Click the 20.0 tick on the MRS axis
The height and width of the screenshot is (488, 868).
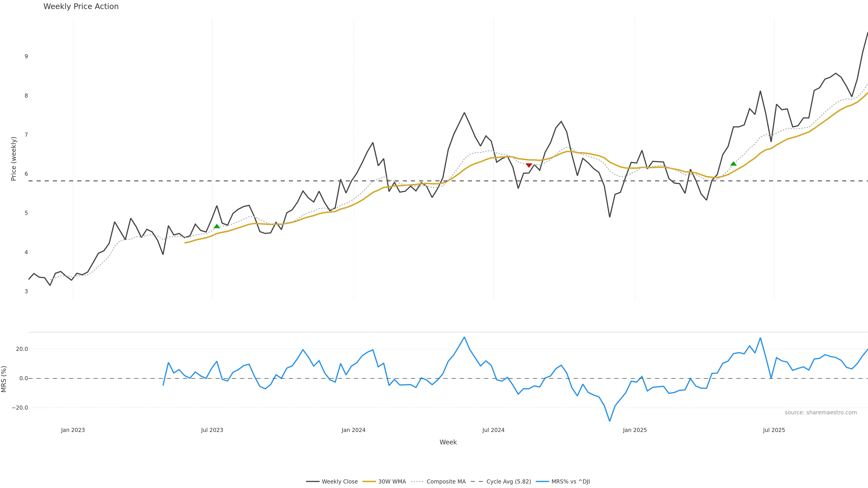[22, 349]
